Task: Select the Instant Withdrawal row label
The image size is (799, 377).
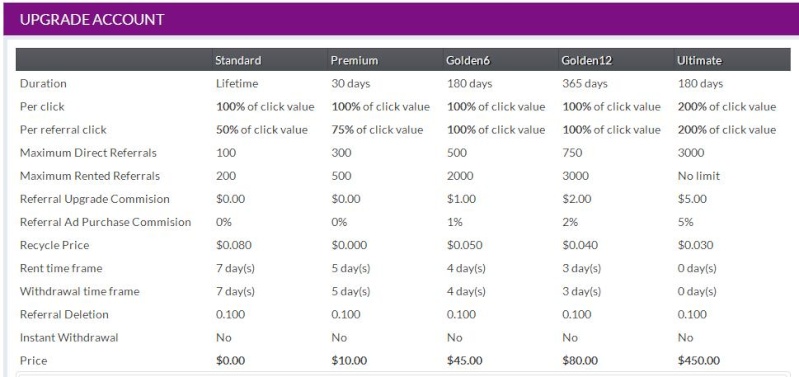Action: (69, 337)
